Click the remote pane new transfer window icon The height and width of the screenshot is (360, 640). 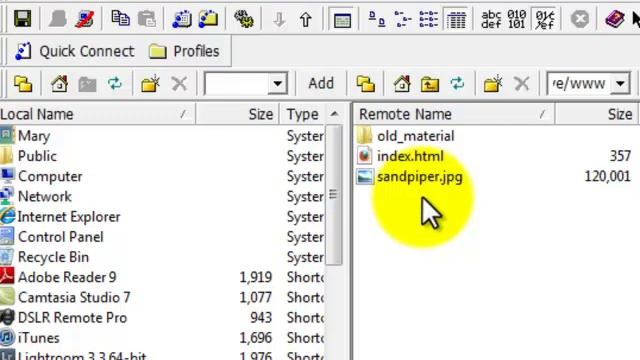coord(366,84)
